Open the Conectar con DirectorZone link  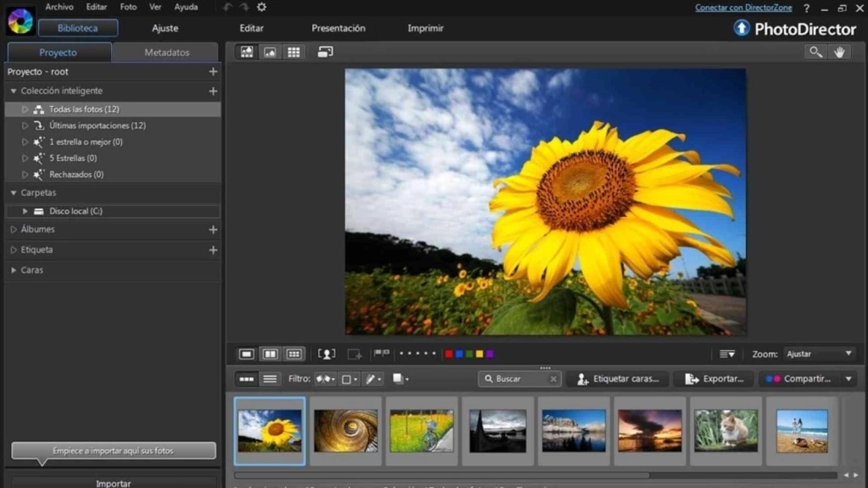[x=743, y=7]
